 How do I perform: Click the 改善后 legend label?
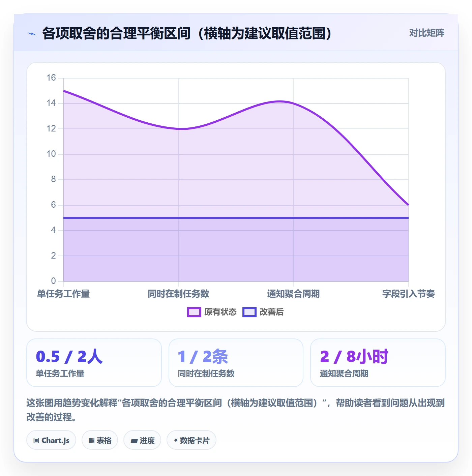pyautogui.click(x=271, y=312)
